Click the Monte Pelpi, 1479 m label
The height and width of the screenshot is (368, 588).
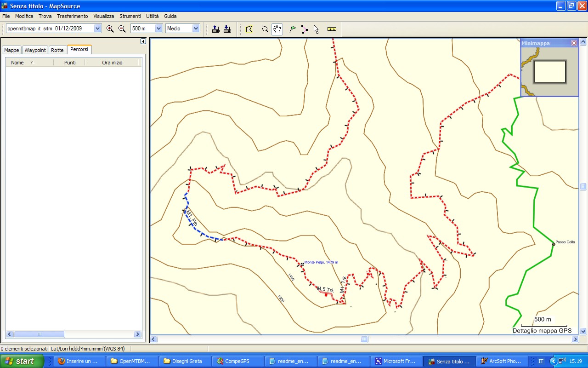pos(321,263)
